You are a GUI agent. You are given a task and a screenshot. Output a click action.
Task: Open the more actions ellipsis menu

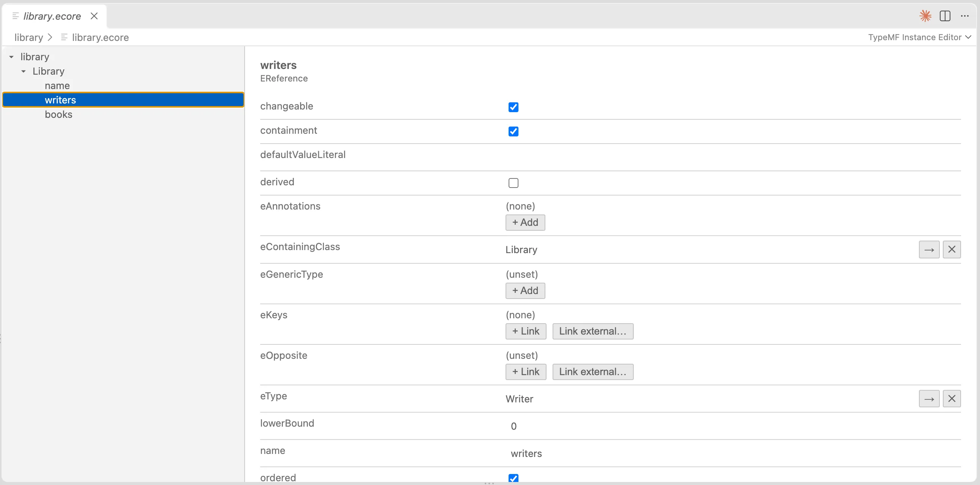[965, 16]
